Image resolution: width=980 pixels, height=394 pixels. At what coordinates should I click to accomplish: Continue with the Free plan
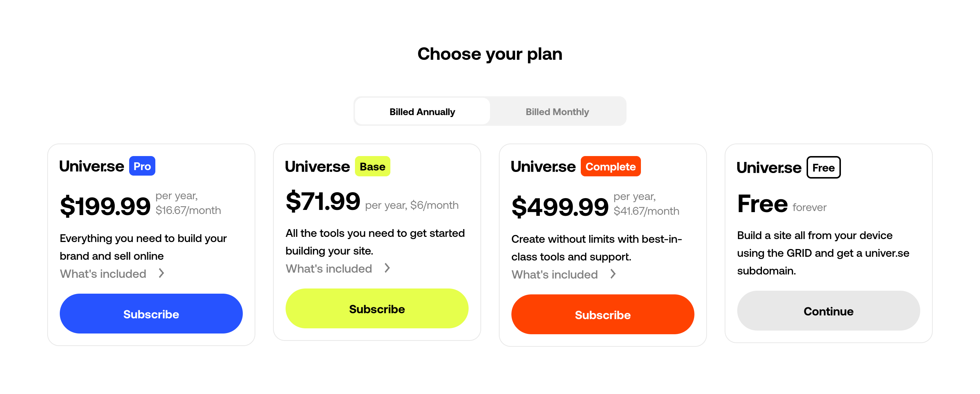(x=828, y=311)
